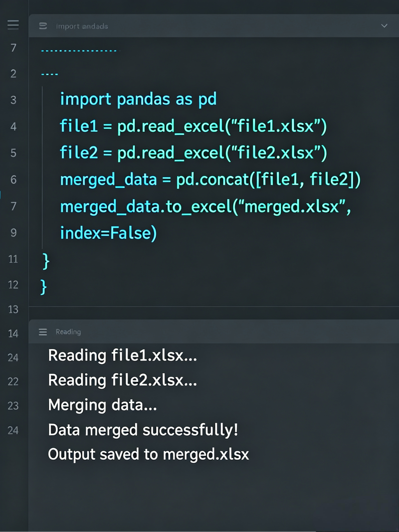Click the file1 read_excel code line
The height and width of the screenshot is (532, 399).
pos(194,126)
